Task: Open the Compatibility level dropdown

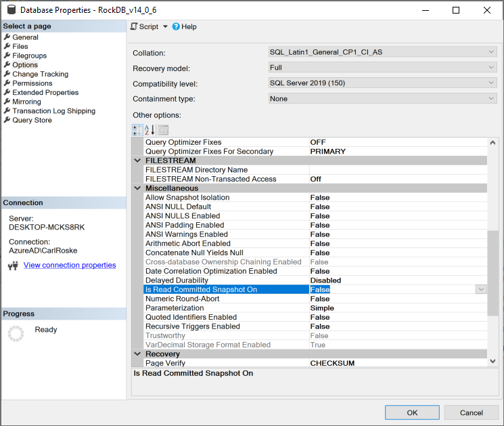Action: pos(382,83)
